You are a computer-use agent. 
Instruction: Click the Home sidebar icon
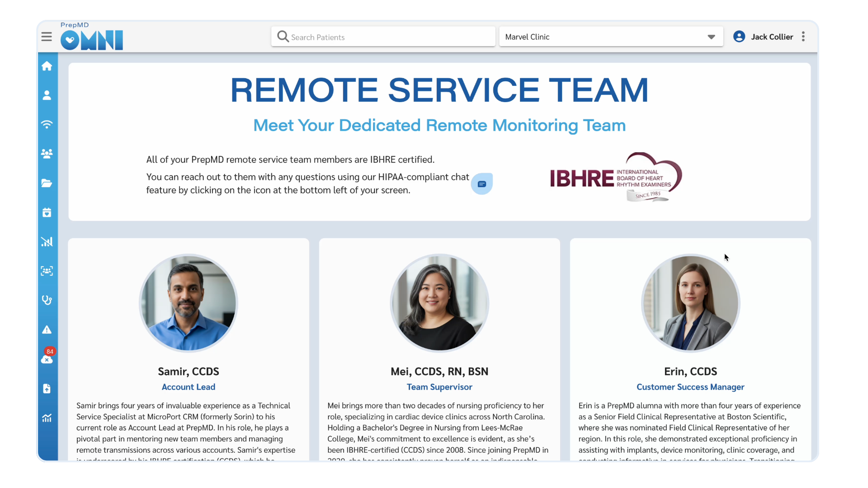(47, 66)
